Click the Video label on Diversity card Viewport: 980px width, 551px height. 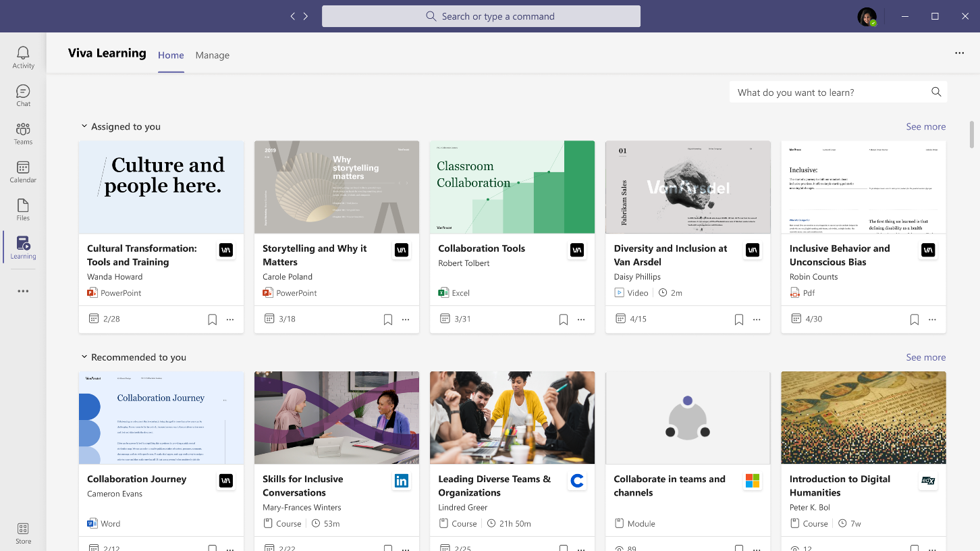[638, 293]
